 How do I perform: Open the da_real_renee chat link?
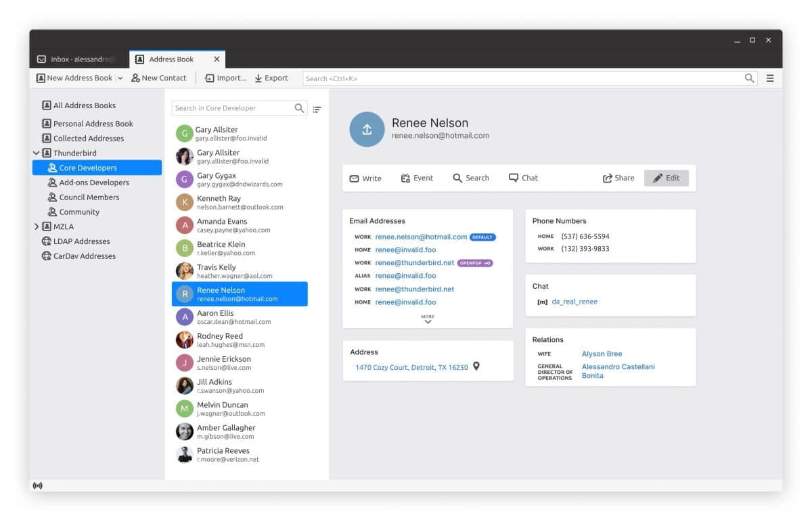pos(574,302)
